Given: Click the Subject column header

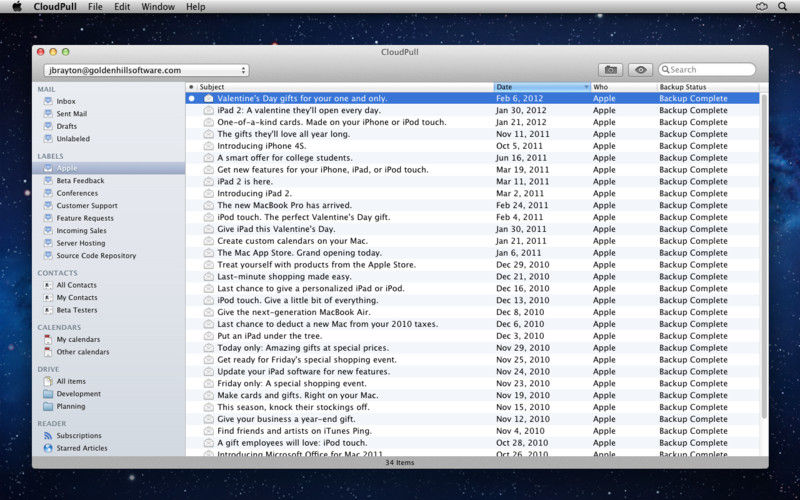Looking at the screenshot, I should [345, 87].
